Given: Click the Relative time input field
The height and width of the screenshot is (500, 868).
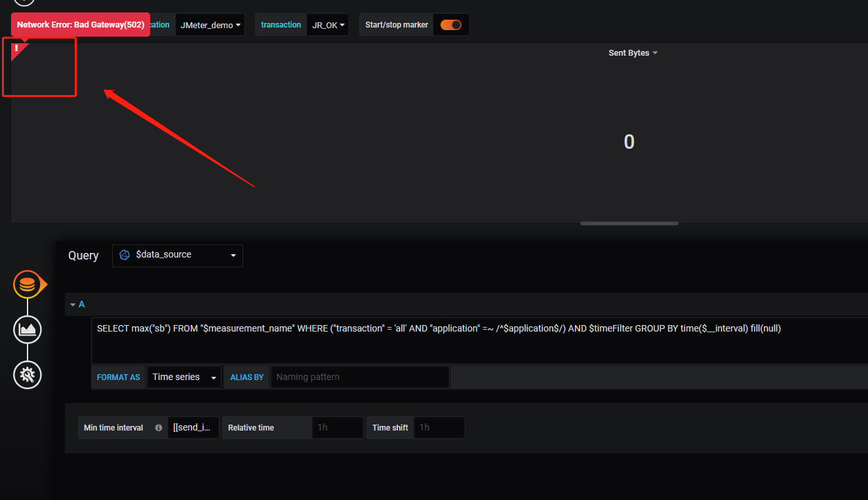Looking at the screenshot, I should coord(338,427).
